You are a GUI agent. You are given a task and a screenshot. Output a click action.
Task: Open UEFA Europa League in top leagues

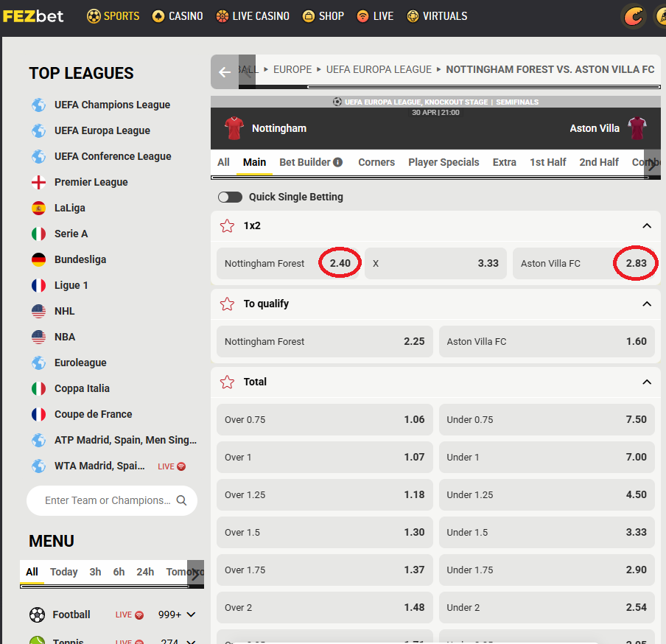[102, 130]
